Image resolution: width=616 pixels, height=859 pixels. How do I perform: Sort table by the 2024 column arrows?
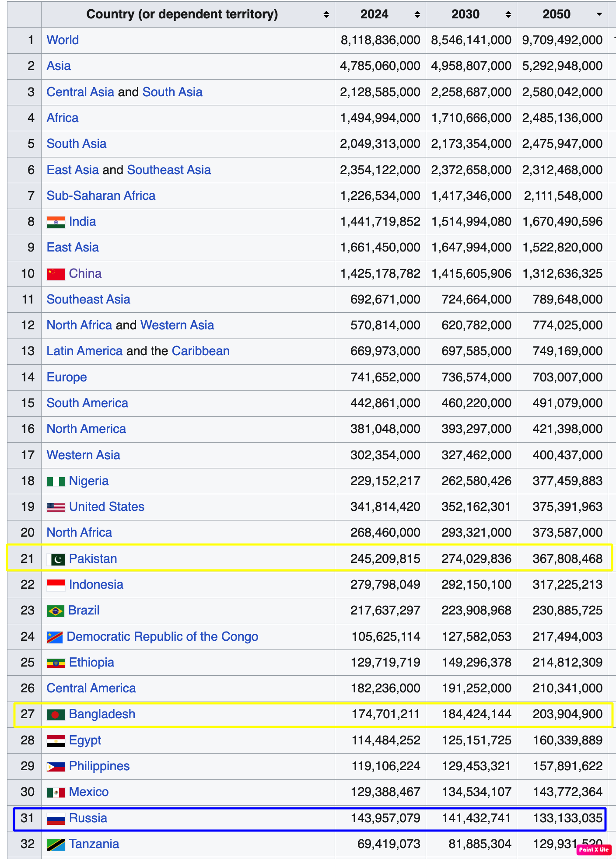tap(417, 14)
